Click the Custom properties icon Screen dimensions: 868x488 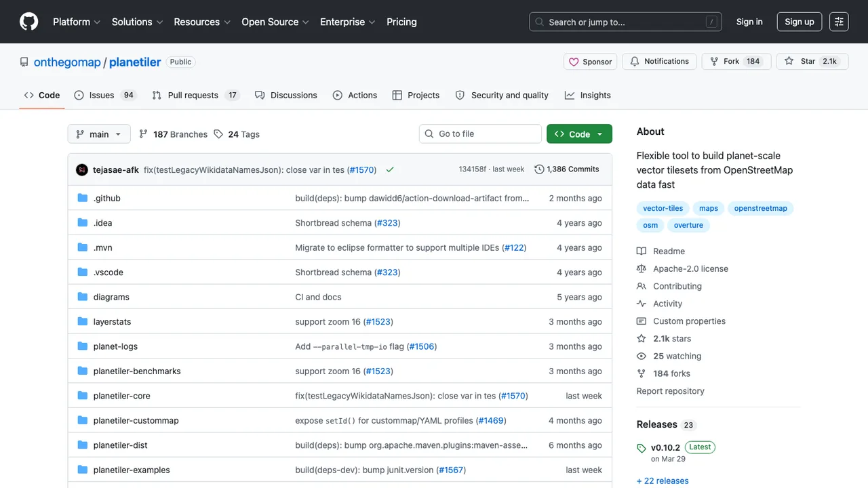point(642,321)
